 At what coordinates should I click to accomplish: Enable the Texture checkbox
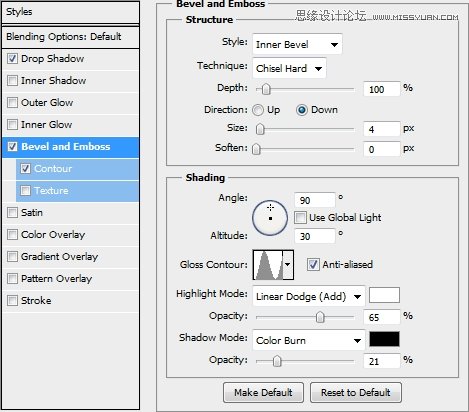26,191
